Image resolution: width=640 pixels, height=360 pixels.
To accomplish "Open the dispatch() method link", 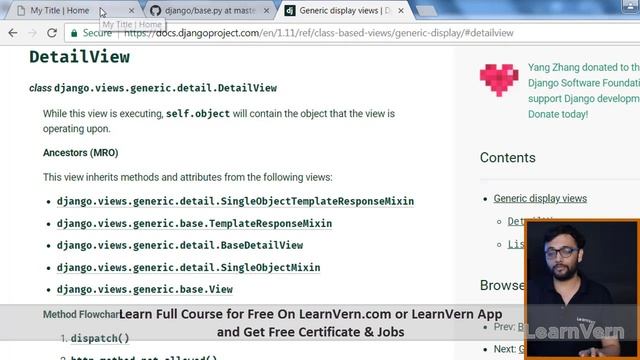I will pos(100,338).
